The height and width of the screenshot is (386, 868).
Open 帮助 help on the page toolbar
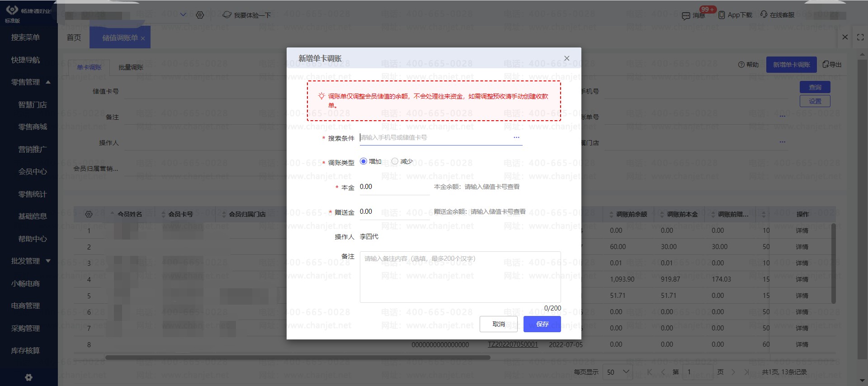click(x=749, y=65)
